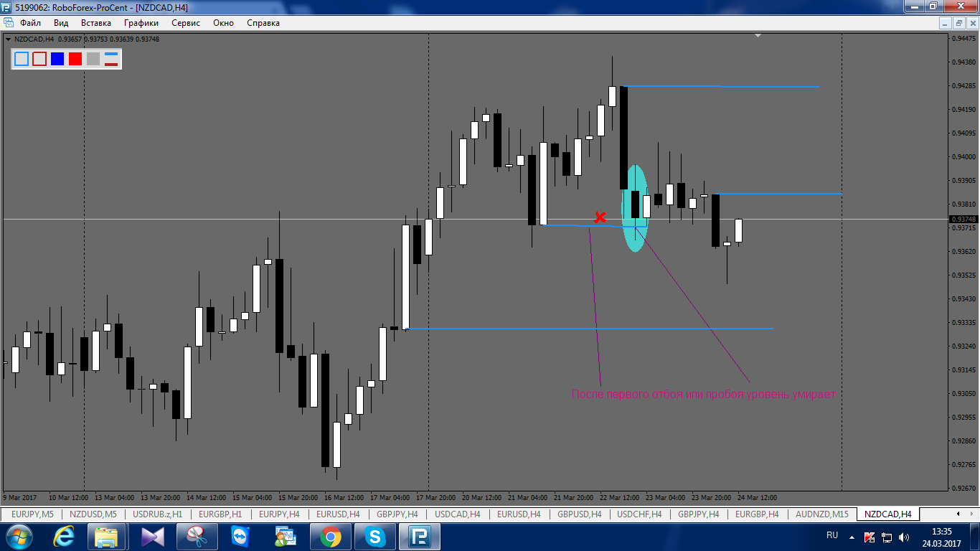Viewport: 980px width, 551px height.
Task: Open the Вид menu
Action: click(61, 23)
